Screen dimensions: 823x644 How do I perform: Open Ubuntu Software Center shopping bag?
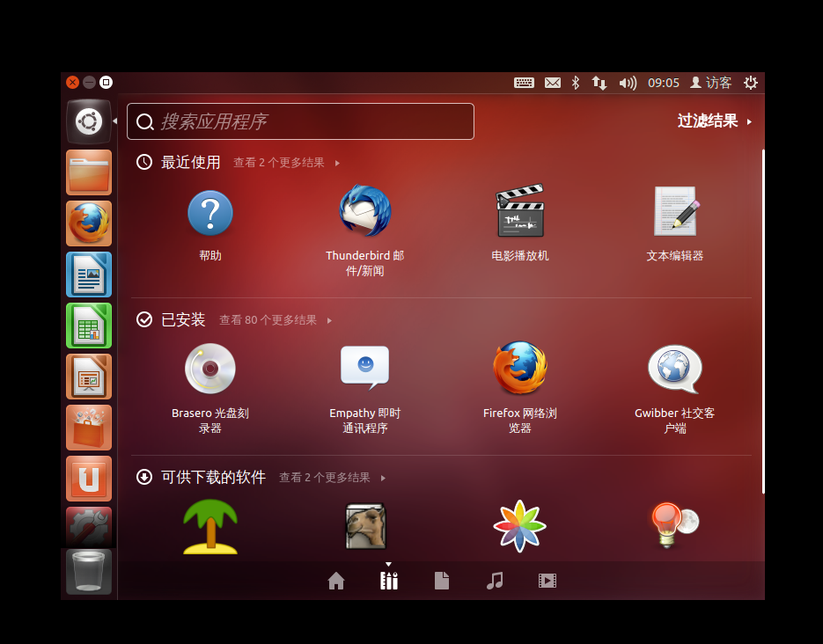[x=89, y=428]
